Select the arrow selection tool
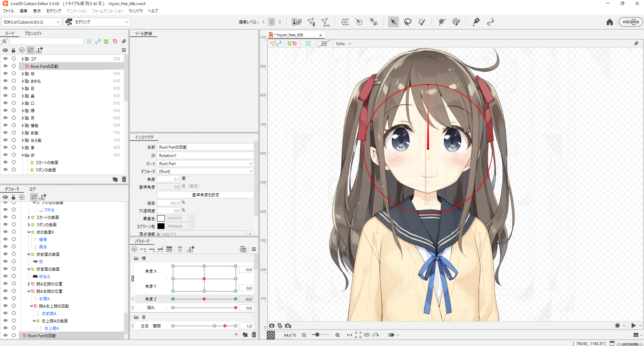 (393, 22)
